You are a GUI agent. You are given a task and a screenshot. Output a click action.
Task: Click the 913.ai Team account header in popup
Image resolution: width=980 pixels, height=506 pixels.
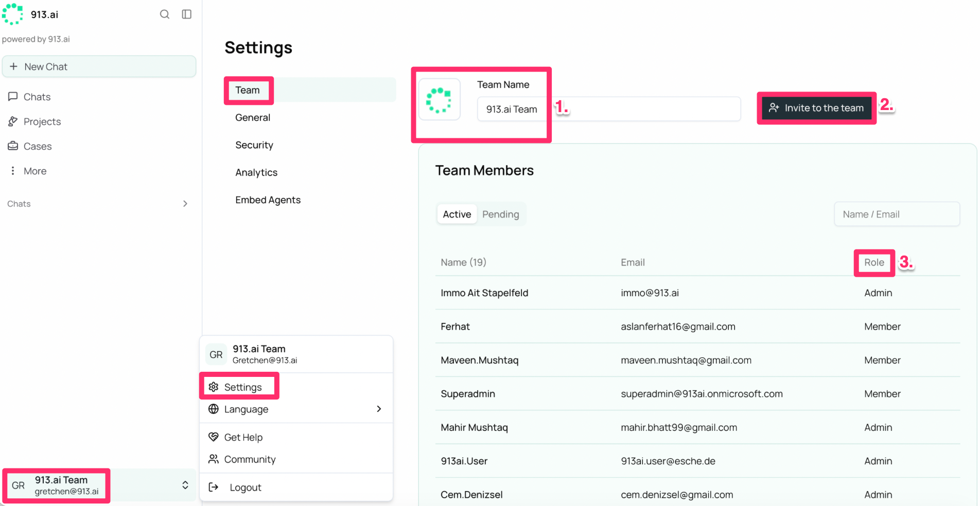296,354
